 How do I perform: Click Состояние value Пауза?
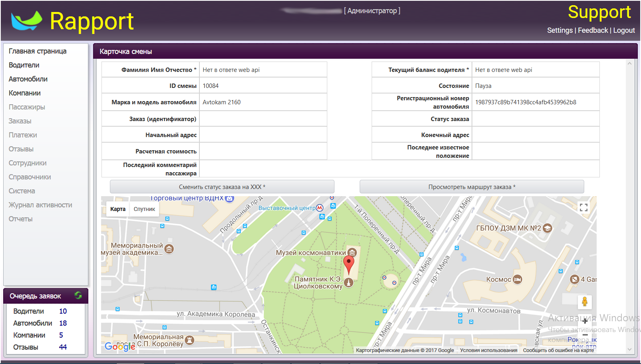click(483, 86)
